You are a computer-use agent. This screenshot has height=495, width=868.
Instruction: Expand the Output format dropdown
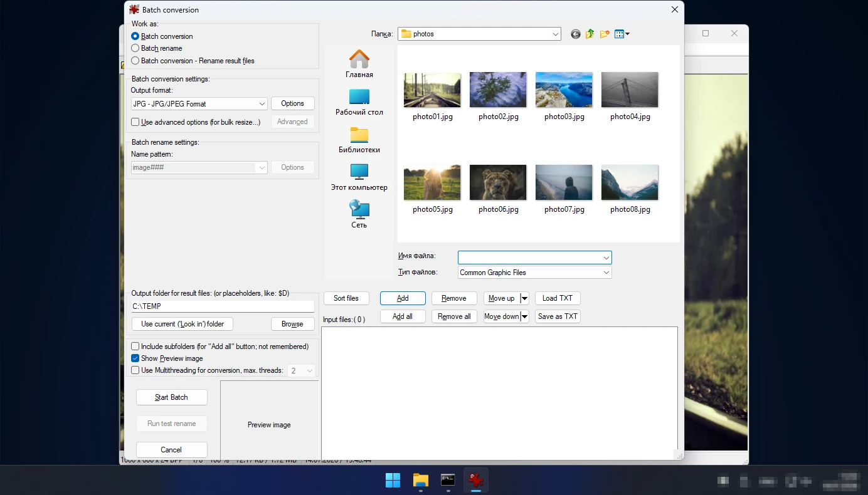pos(199,104)
